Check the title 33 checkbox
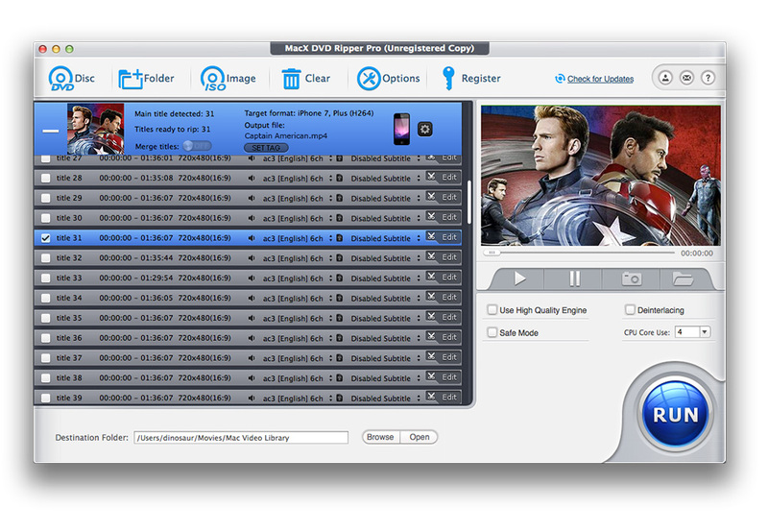768x532 pixels. pos(45,278)
